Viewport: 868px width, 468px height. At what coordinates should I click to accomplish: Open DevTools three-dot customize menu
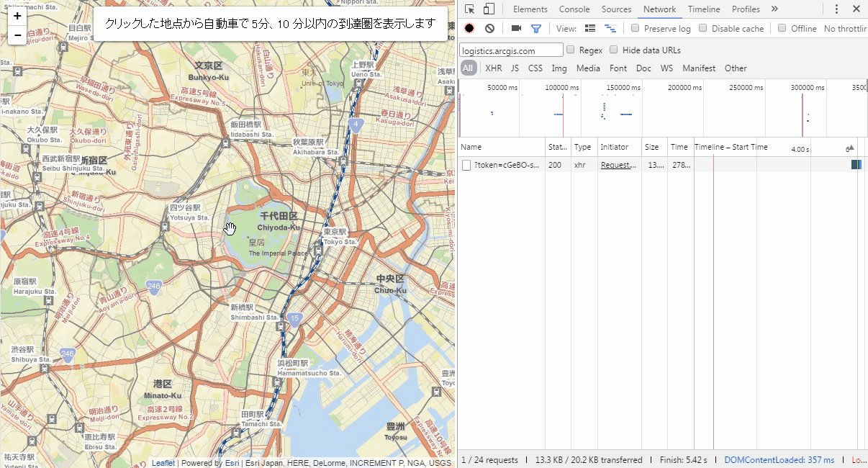coord(836,9)
